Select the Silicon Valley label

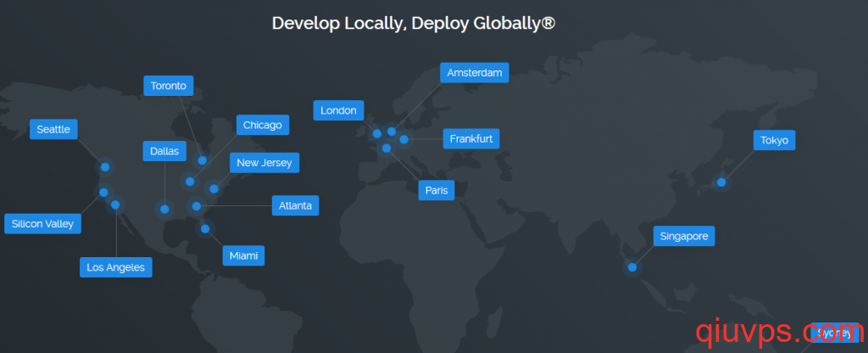click(x=42, y=224)
